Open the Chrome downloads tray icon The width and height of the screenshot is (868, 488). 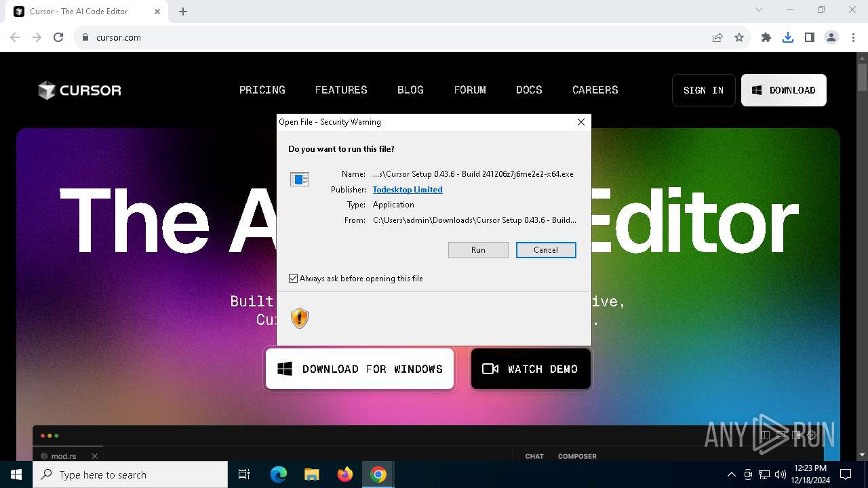788,38
